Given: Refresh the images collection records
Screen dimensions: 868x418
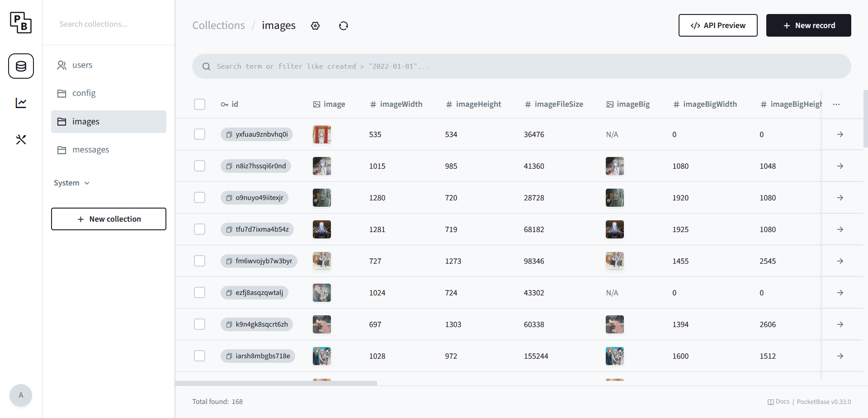Looking at the screenshot, I should 344,26.
